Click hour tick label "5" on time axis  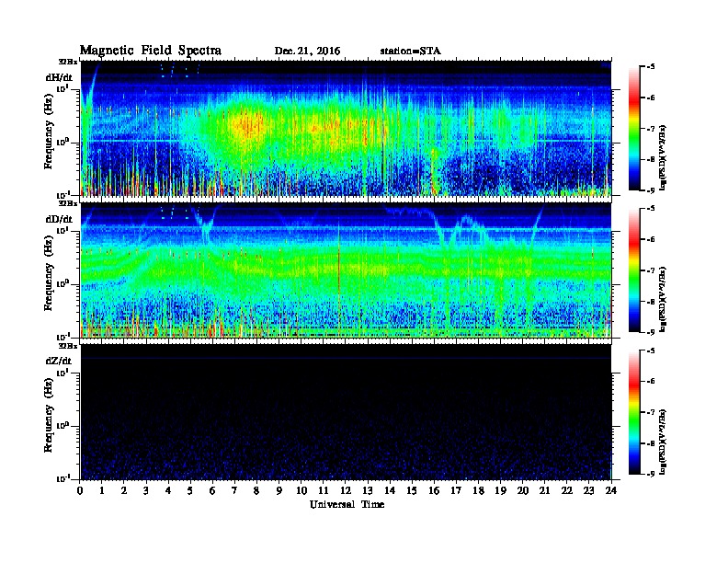point(190,491)
